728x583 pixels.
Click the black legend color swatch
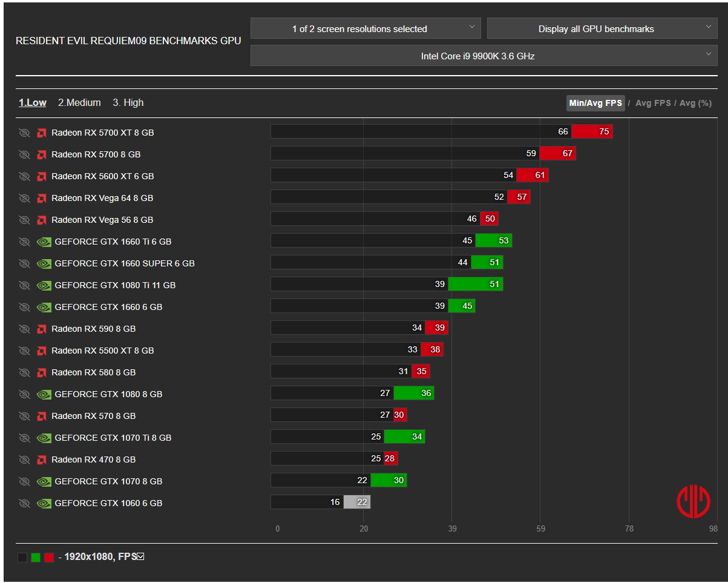pyautogui.click(x=22, y=558)
